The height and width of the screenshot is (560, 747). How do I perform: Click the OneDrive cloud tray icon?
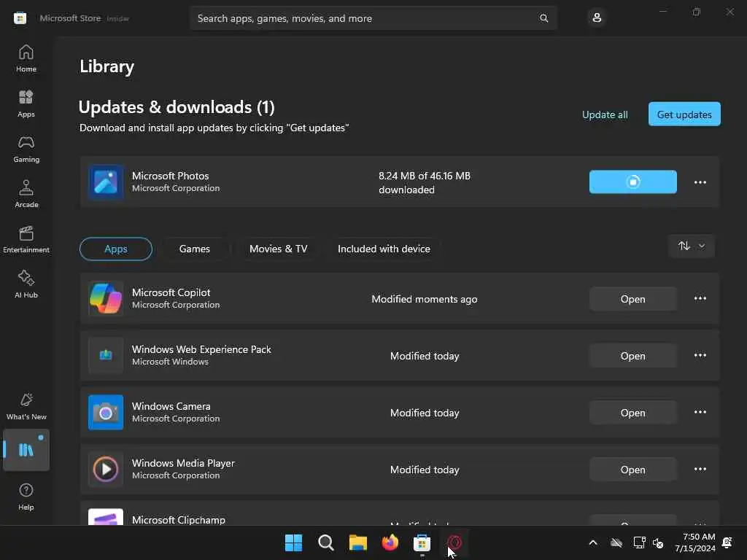[616, 542]
